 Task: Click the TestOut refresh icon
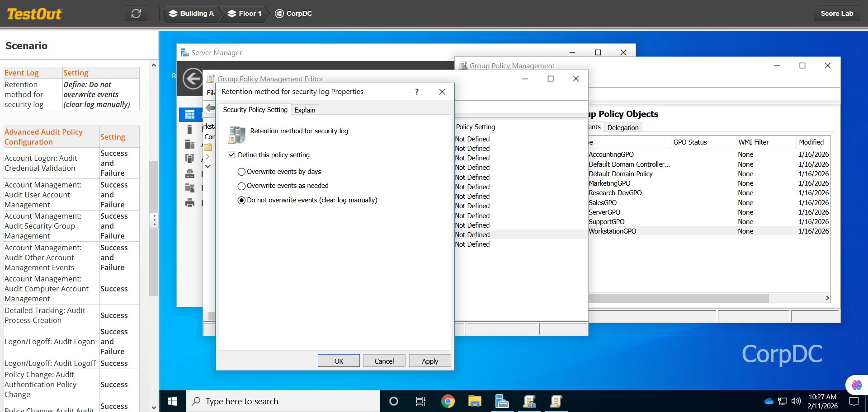tap(136, 14)
